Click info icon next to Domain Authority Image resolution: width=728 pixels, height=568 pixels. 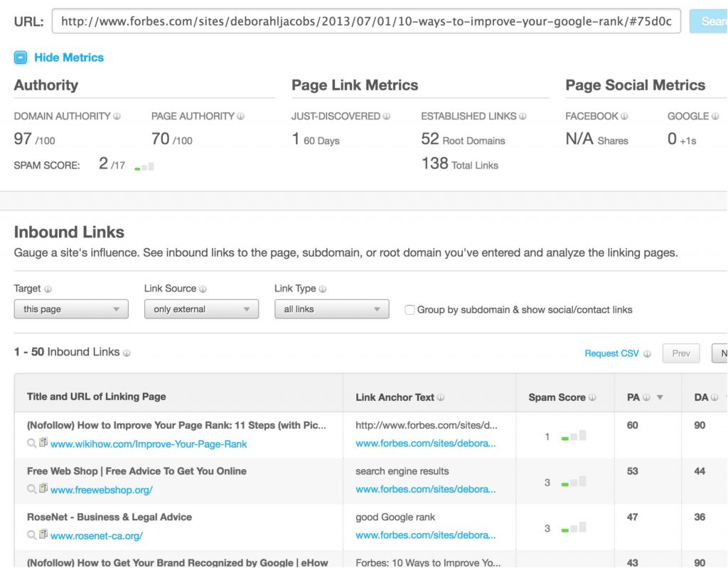tap(117, 117)
